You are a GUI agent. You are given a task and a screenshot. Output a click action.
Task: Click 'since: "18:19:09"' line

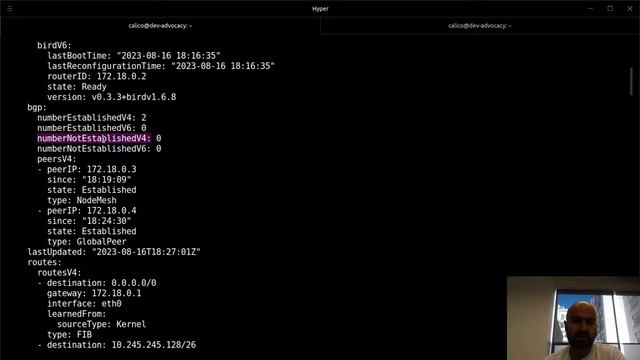[x=89, y=180]
